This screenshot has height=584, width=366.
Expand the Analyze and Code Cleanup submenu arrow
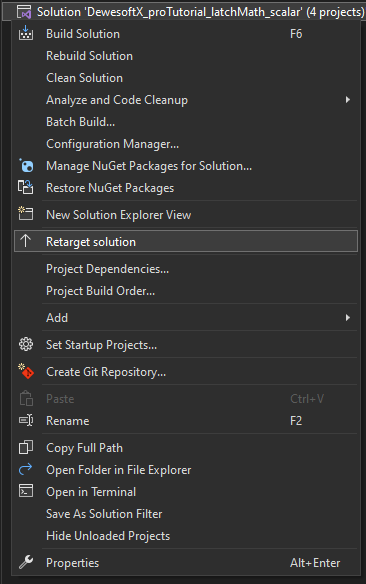[347, 99]
